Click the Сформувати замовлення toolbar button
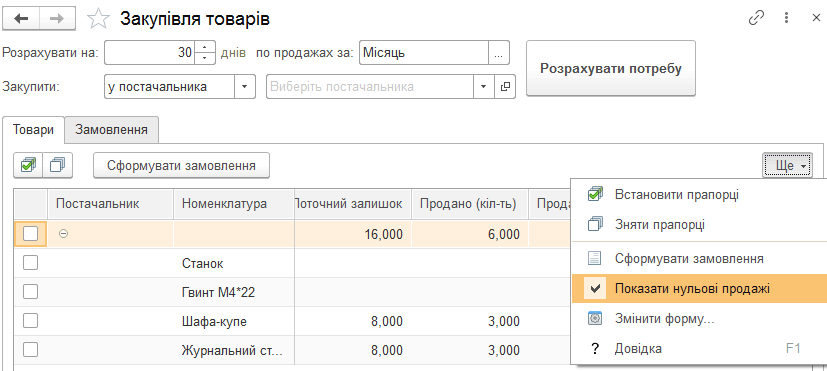This screenshot has height=371, width=827. click(x=181, y=166)
